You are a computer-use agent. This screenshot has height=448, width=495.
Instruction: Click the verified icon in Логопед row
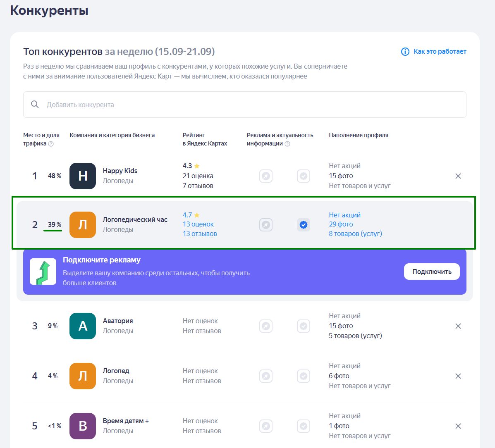pyautogui.click(x=304, y=376)
